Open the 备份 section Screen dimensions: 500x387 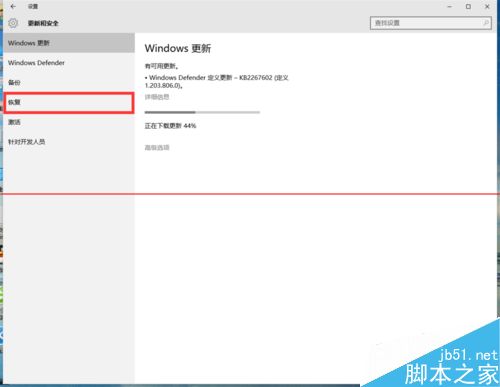[x=69, y=82]
